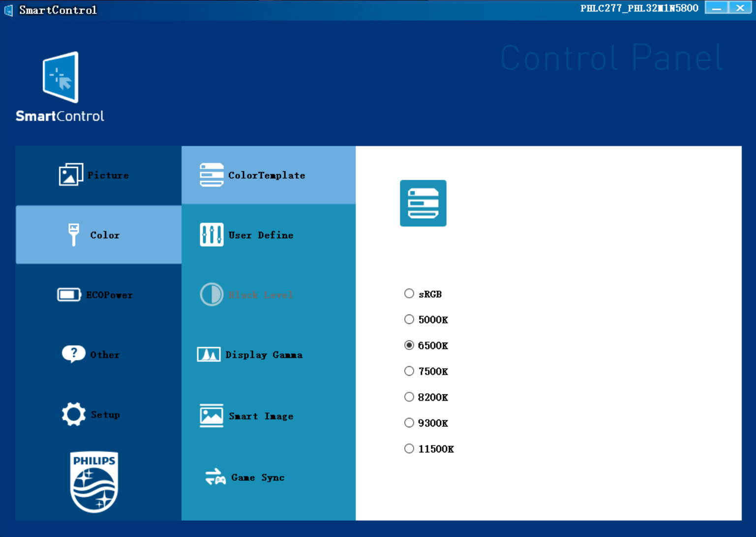The width and height of the screenshot is (756, 537).
Task: Set color temperature to 9300K
Action: [x=409, y=423]
